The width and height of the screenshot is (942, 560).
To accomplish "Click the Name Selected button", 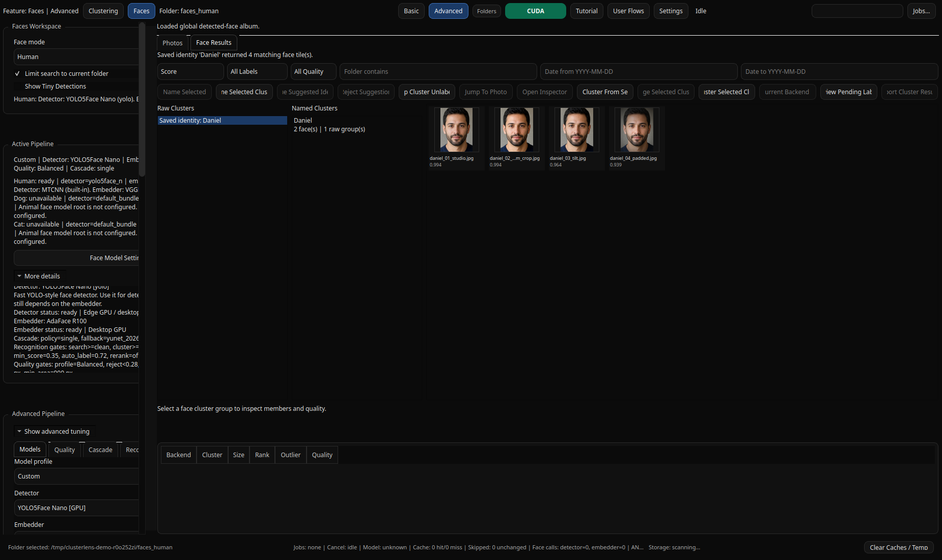I will (x=184, y=92).
